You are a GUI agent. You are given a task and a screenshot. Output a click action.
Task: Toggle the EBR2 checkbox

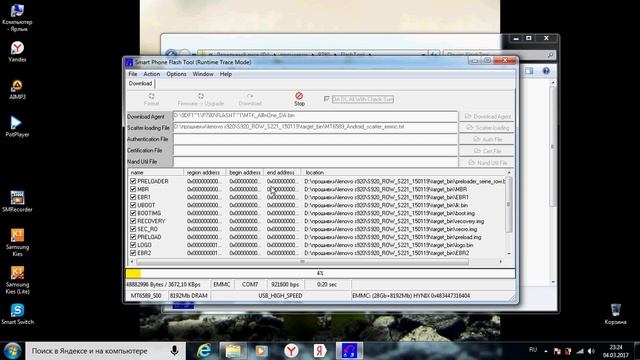click(x=133, y=253)
